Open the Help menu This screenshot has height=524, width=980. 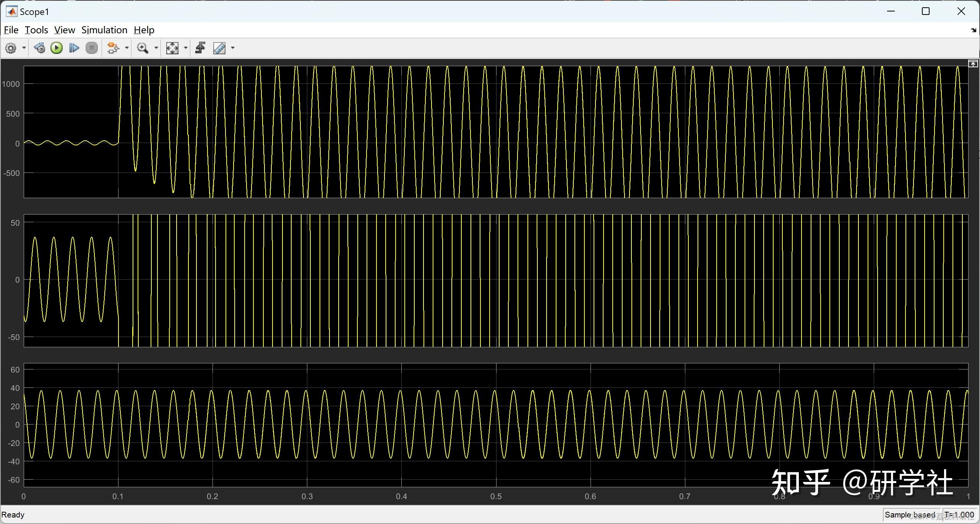144,30
